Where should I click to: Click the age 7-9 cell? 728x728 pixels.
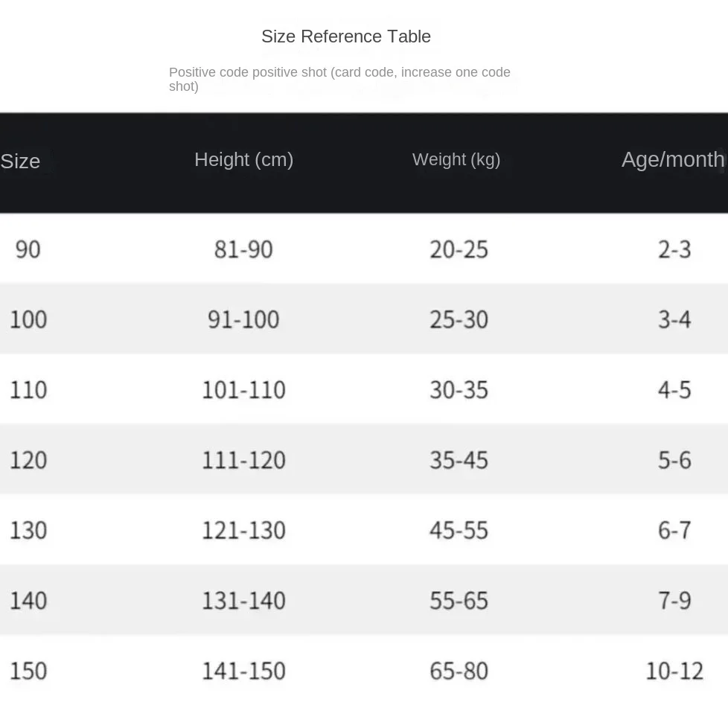pos(674,600)
